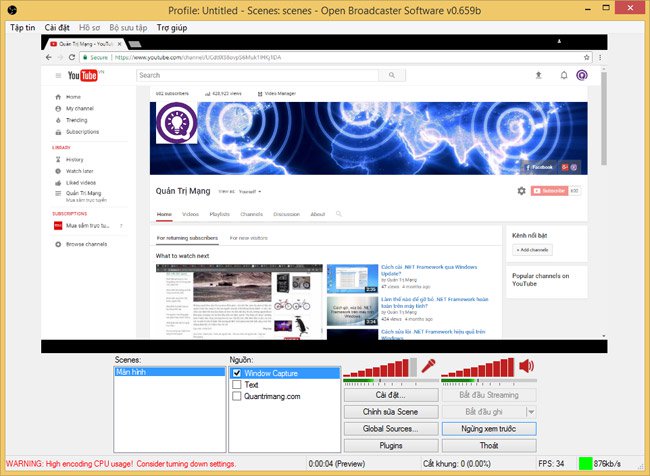This screenshot has height=476, width=650.
Task: Open My channel in YouTube sidebar
Action: click(x=80, y=109)
